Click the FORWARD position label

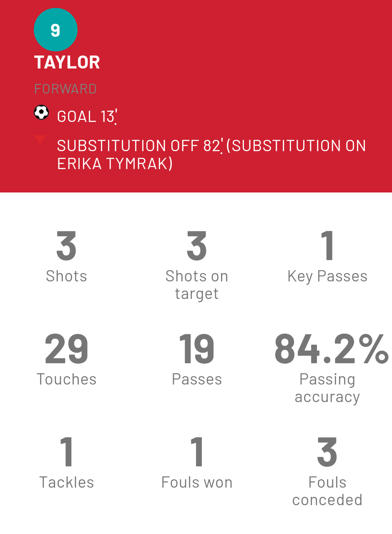pyautogui.click(x=65, y=89)
